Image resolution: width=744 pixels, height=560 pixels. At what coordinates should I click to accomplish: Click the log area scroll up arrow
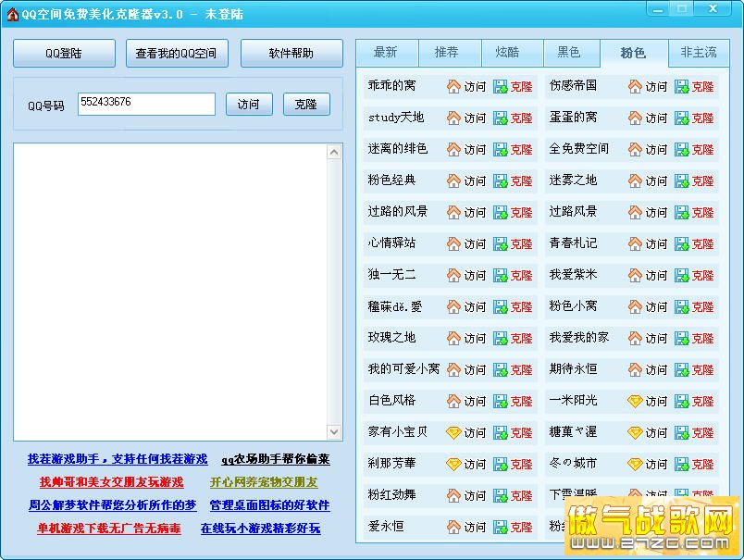pos(334,152)
